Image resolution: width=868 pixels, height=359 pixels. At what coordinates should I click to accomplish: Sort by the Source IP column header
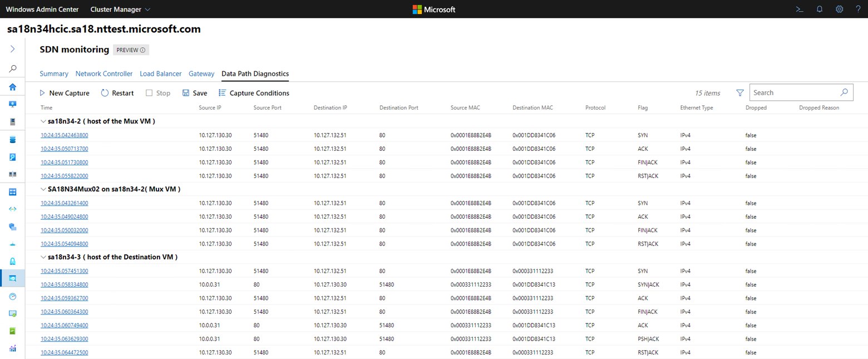tap(210, 108)
